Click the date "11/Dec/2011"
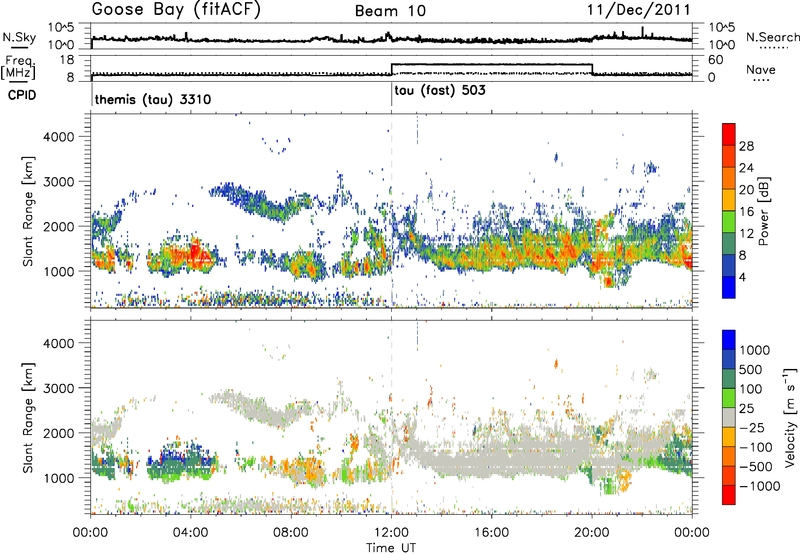 638,9
